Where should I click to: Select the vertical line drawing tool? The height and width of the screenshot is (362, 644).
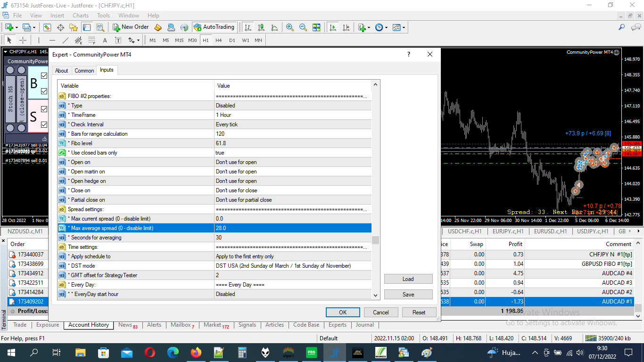pyautogui.click(x=39, y=40)
